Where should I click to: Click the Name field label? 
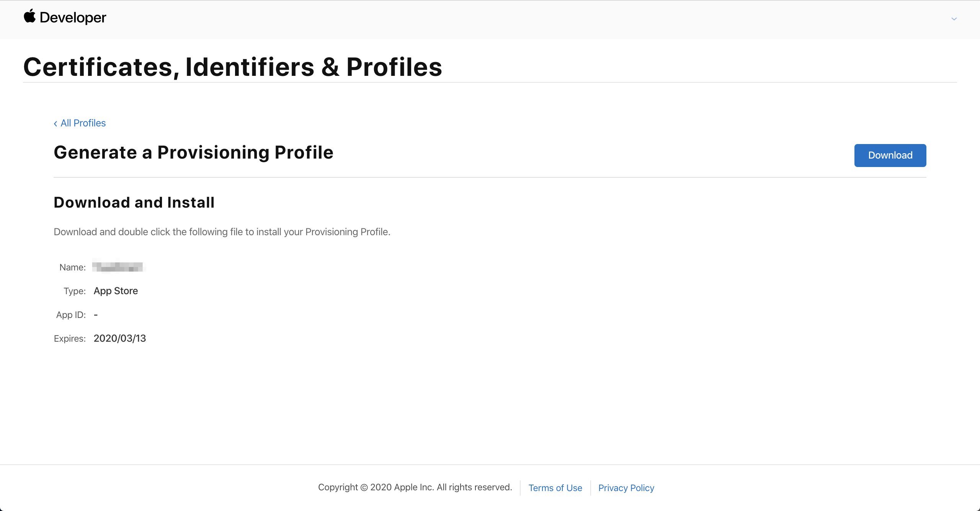click(72, 267)
